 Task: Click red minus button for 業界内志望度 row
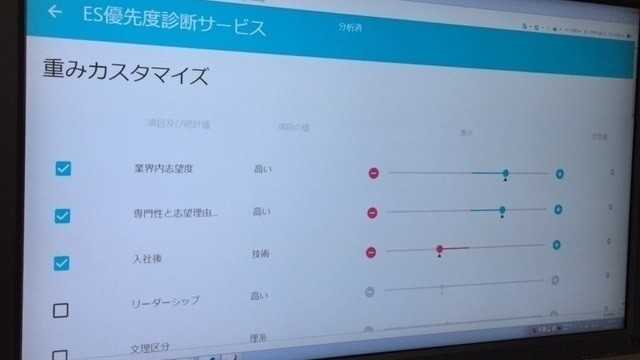pos(373,173)
